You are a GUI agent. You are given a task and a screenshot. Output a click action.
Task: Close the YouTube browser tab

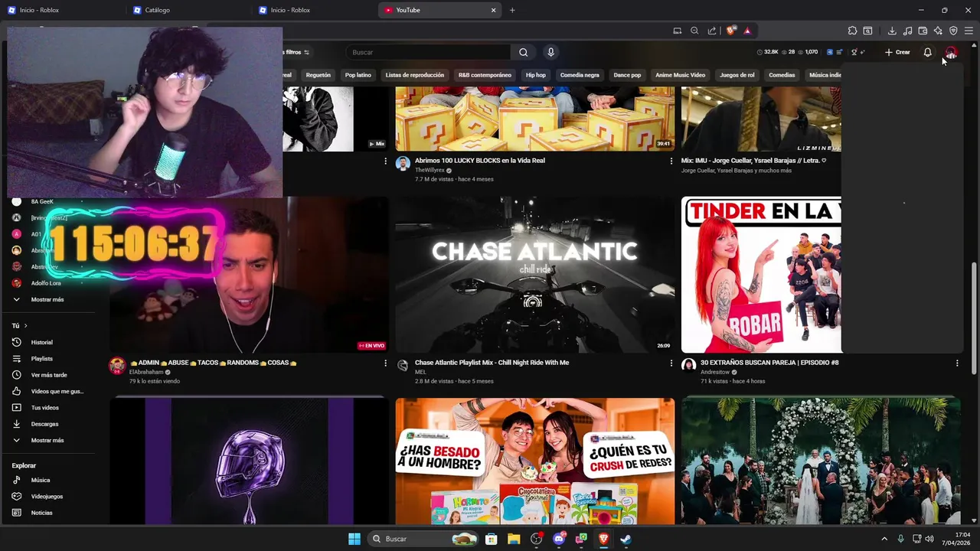coord(493,10)
